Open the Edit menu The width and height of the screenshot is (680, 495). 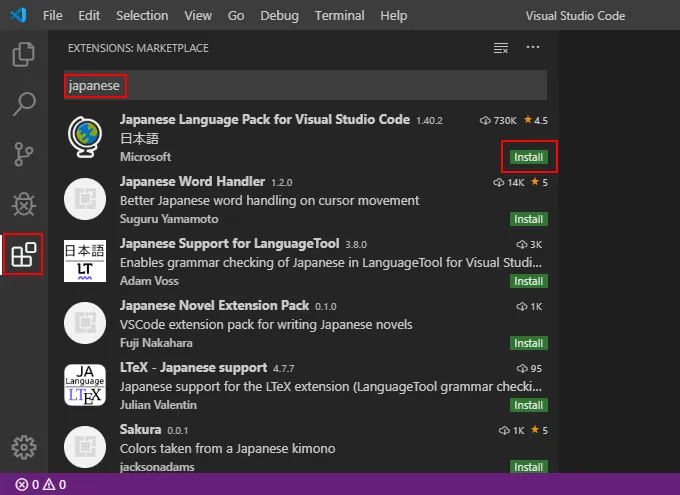click(89, 16)
